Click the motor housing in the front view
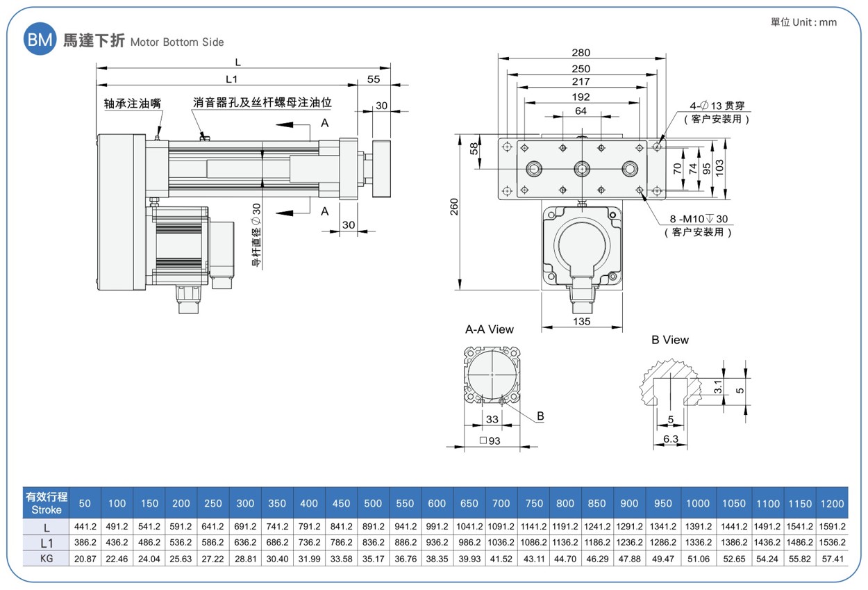The width and height of the screenshot is (868, 590). [582, 247]
